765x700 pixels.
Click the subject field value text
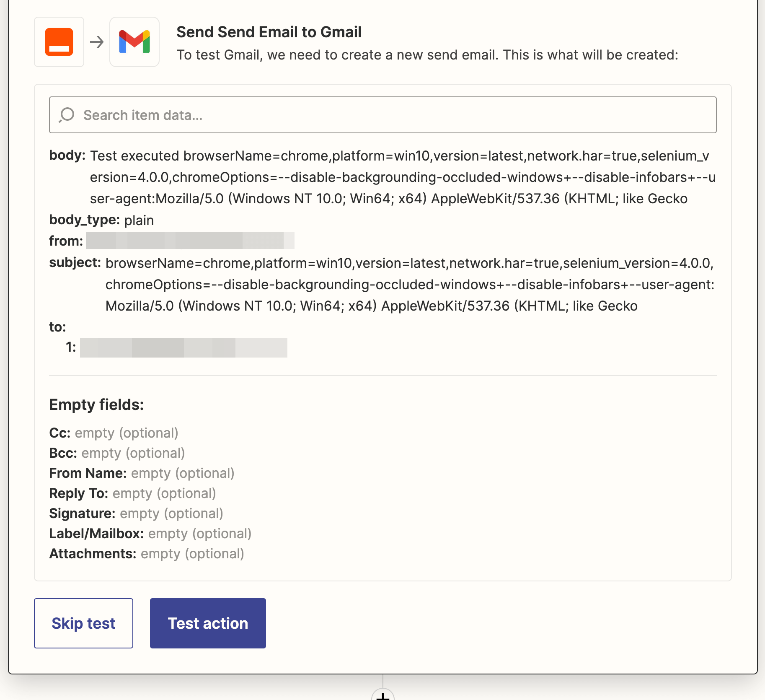(410, 285)
